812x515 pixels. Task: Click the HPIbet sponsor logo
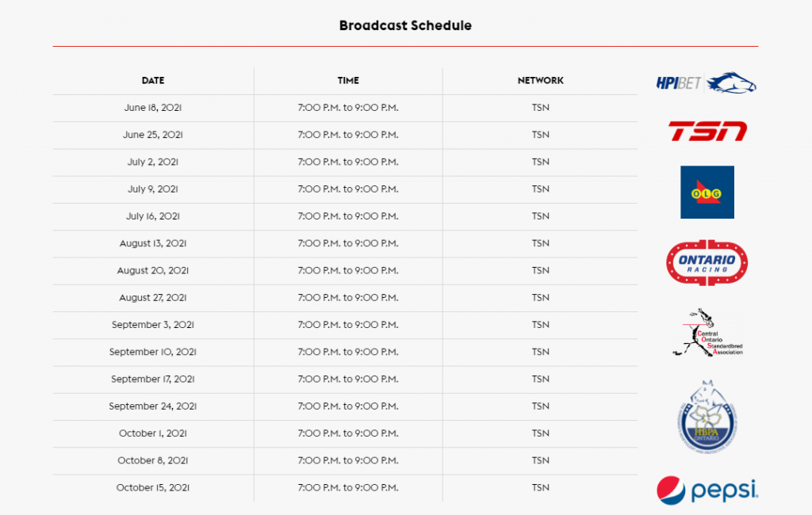coord(707,83)
